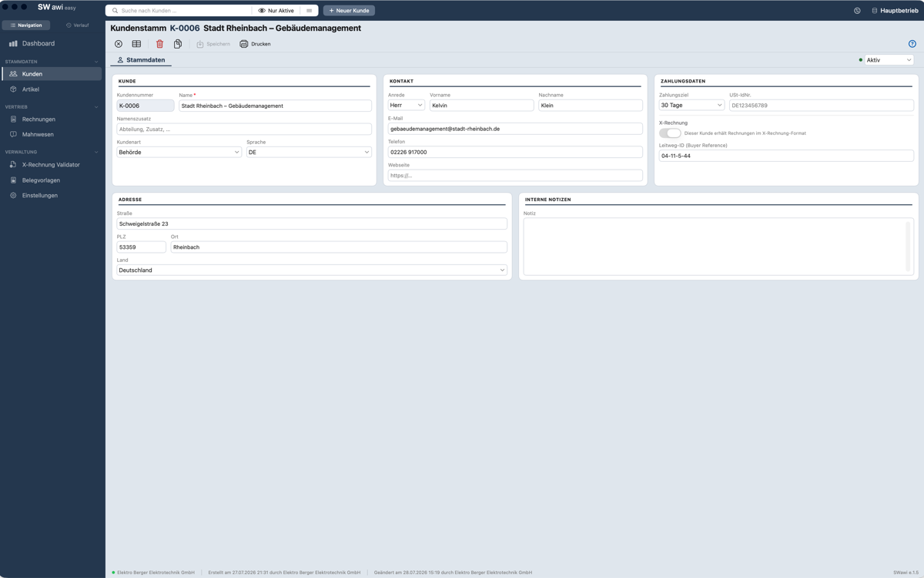This screenshot has height=578, width=924.
Task: Click the Webseite input field
Action: [515, 176]
